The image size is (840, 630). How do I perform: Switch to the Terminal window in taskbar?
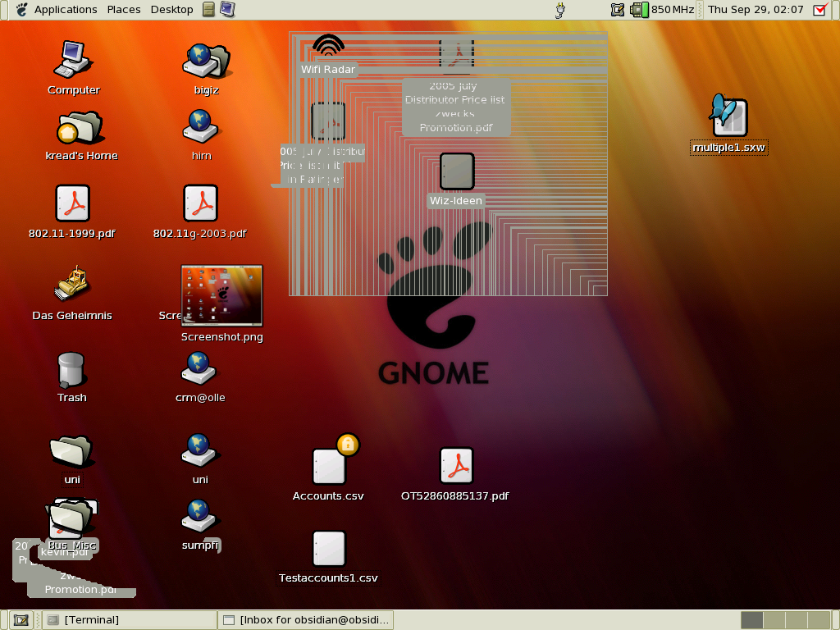(128, 620)
